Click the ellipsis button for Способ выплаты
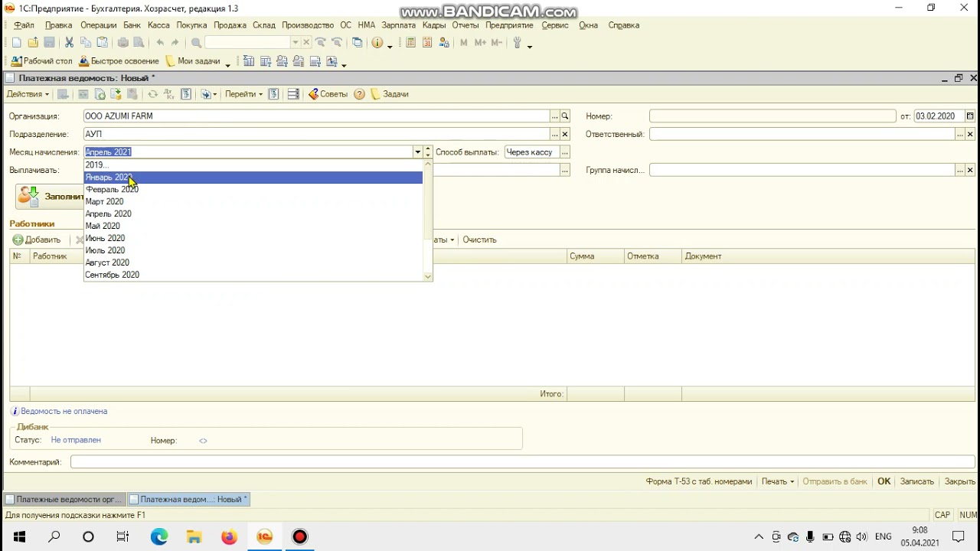The height and width of the screenshot is (551, 980). [x=565, y=152]
